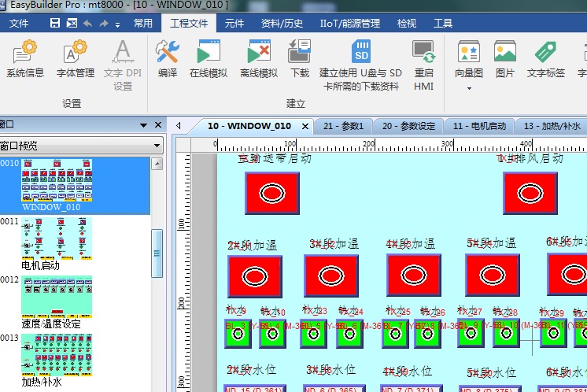Start 在线模拟 online simulation
Screen dimensions: 587x392
208,60
